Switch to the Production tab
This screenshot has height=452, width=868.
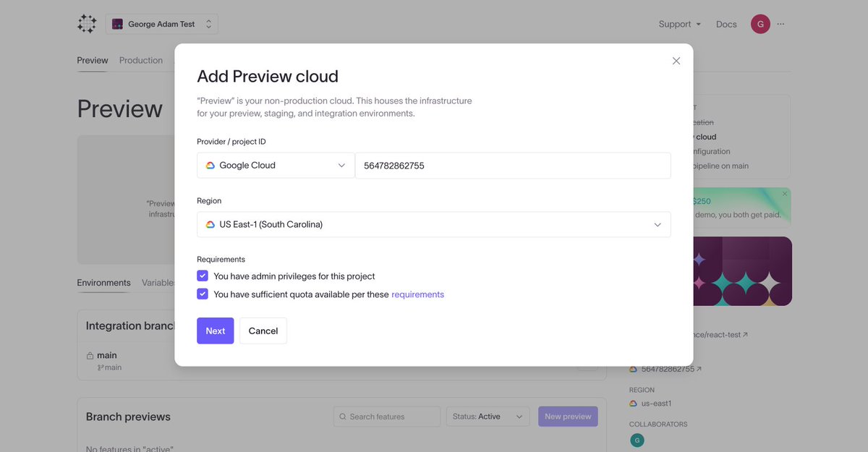click(141, 60)
